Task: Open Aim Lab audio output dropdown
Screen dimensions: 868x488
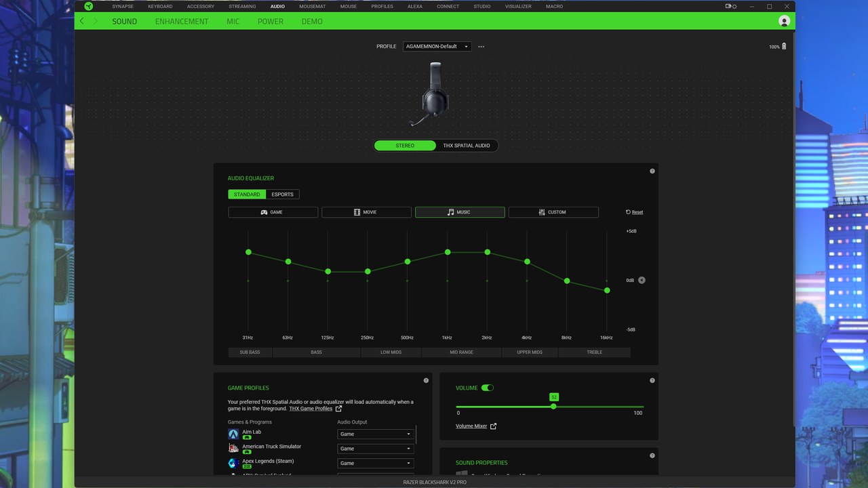Action: pos(375,434)
